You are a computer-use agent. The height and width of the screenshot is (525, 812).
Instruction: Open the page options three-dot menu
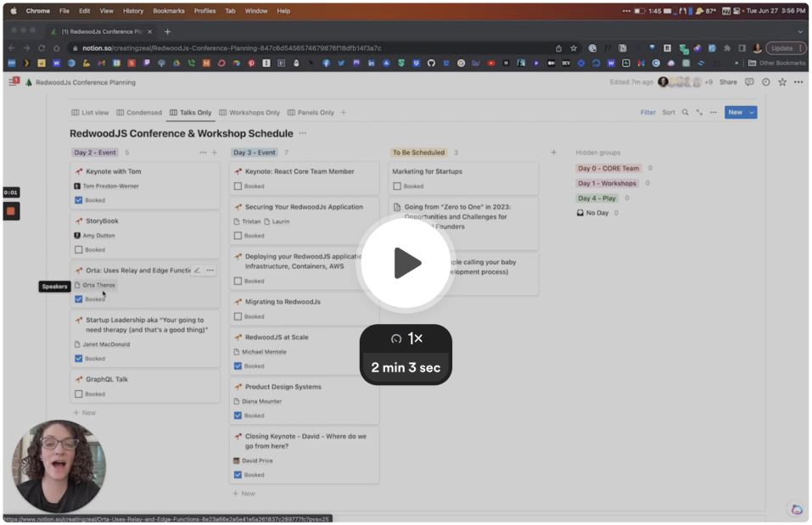tap(798, 81)
